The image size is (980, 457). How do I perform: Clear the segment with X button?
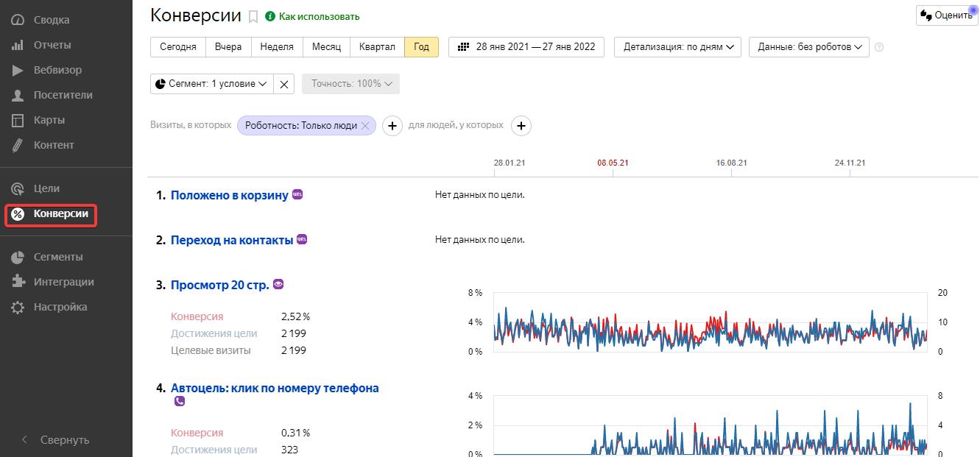coord(284,84)
